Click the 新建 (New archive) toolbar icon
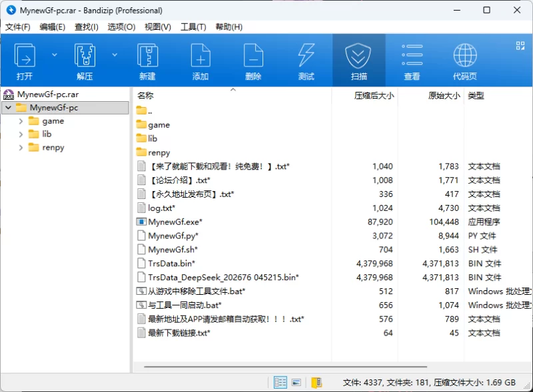Viewport: 533px width, 392px height. (147, 55)
